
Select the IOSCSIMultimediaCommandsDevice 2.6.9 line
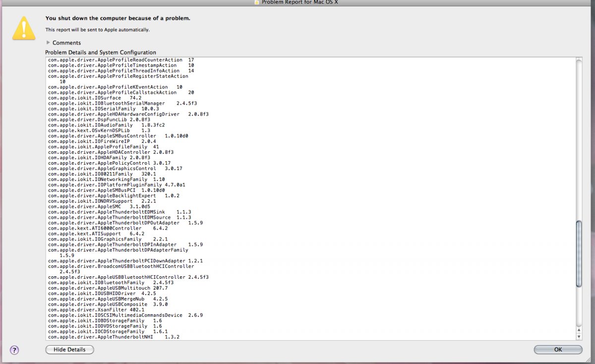[125, 315]
